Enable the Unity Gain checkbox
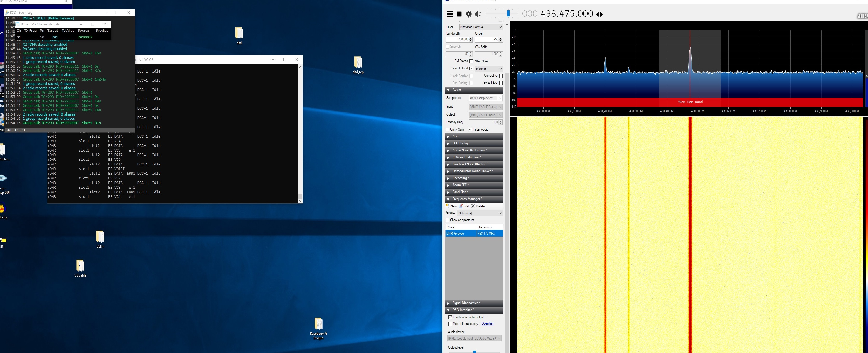This screenshot has width=868, height=353. (447, 130)
